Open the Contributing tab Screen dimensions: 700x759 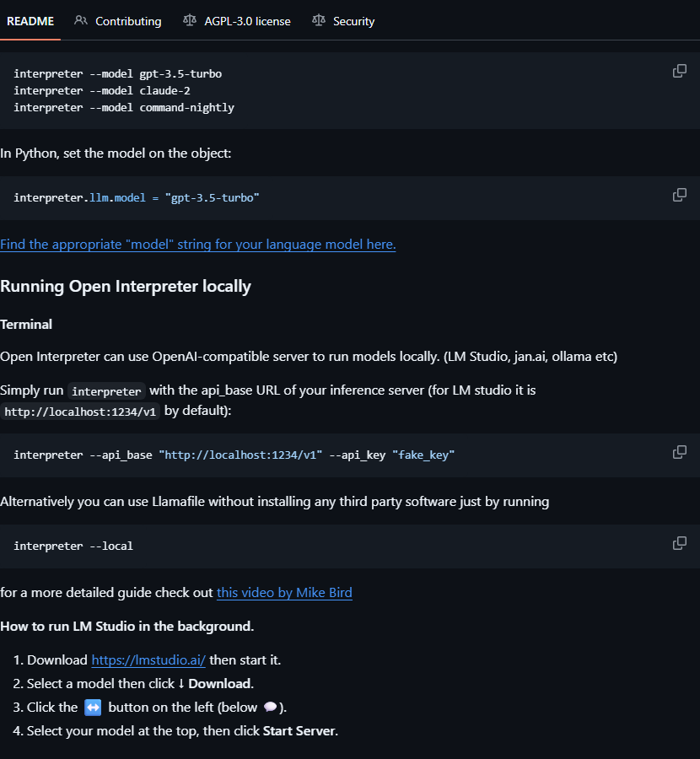[x=127, y=21]
